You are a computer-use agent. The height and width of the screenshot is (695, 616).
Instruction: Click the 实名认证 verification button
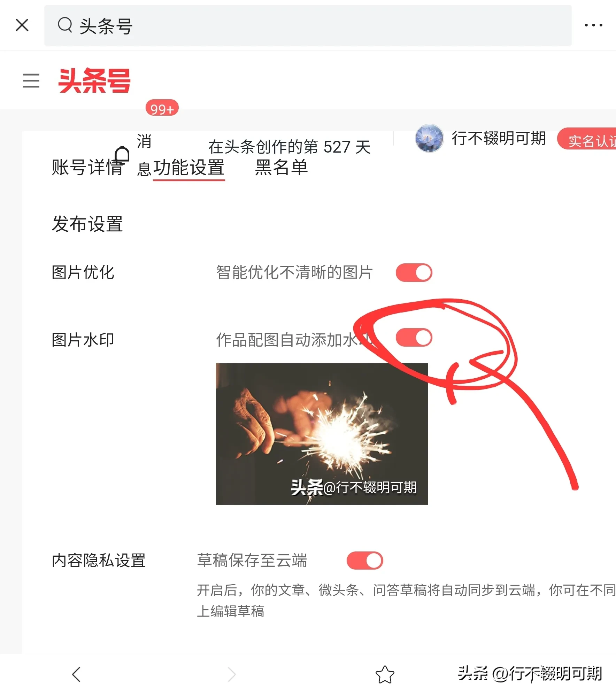coord(587,139)
